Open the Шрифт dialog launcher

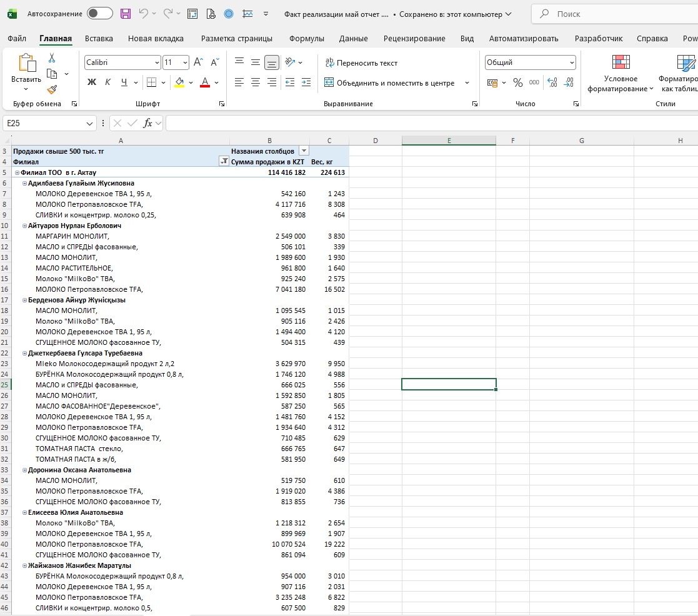click(x=222, y=104)
